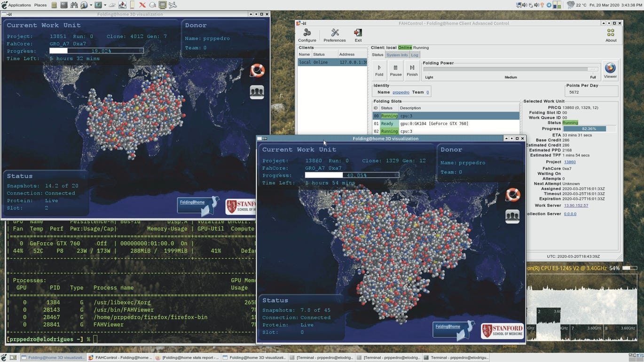Switch to the System Info tab
The width and height of the screenshot is (644, 362).
397,55
